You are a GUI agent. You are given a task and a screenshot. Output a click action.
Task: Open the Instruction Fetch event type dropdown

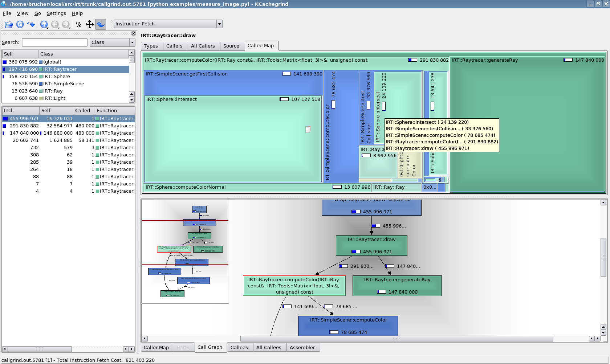[168, 24]
